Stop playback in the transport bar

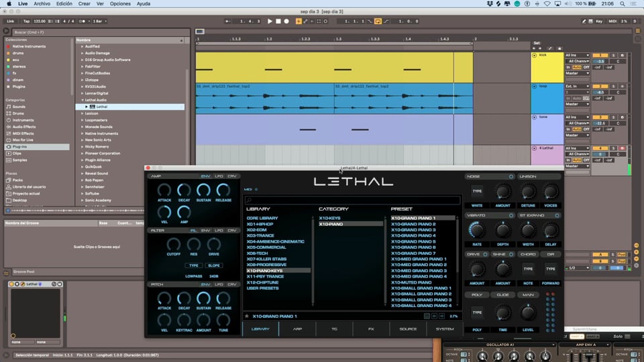coord(278,21)
